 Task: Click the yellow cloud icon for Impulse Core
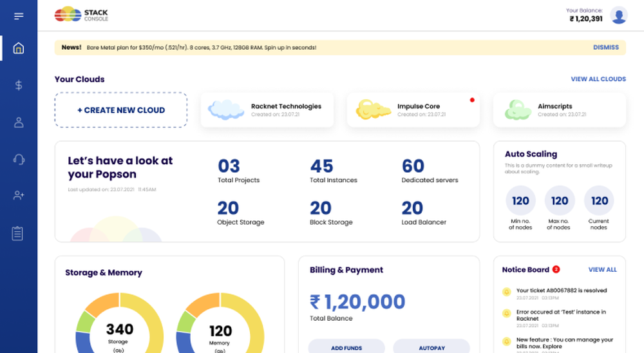[372, 110]
